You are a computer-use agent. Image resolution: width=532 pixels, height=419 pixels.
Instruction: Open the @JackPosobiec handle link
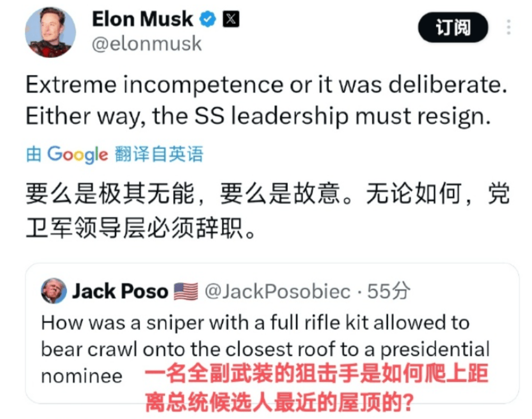pyautogui.click(x=278, y=291)
